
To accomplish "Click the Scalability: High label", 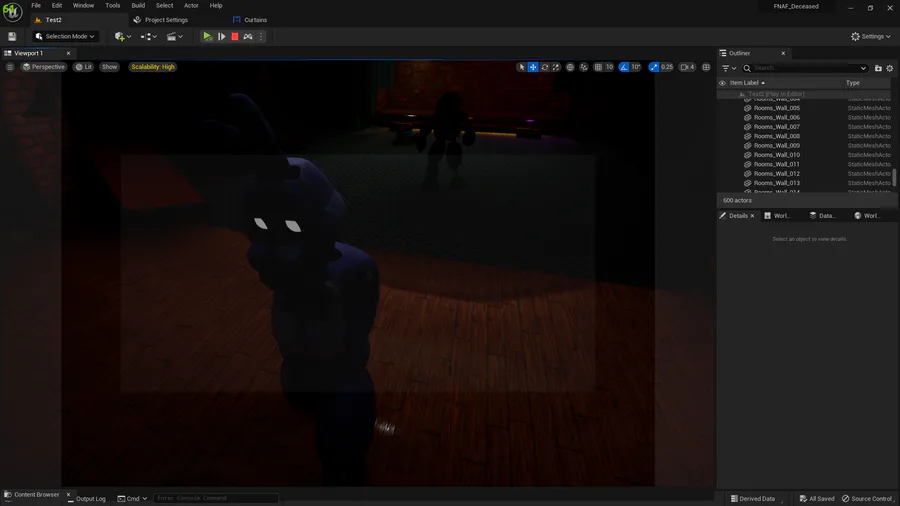I will pos(153,67).
